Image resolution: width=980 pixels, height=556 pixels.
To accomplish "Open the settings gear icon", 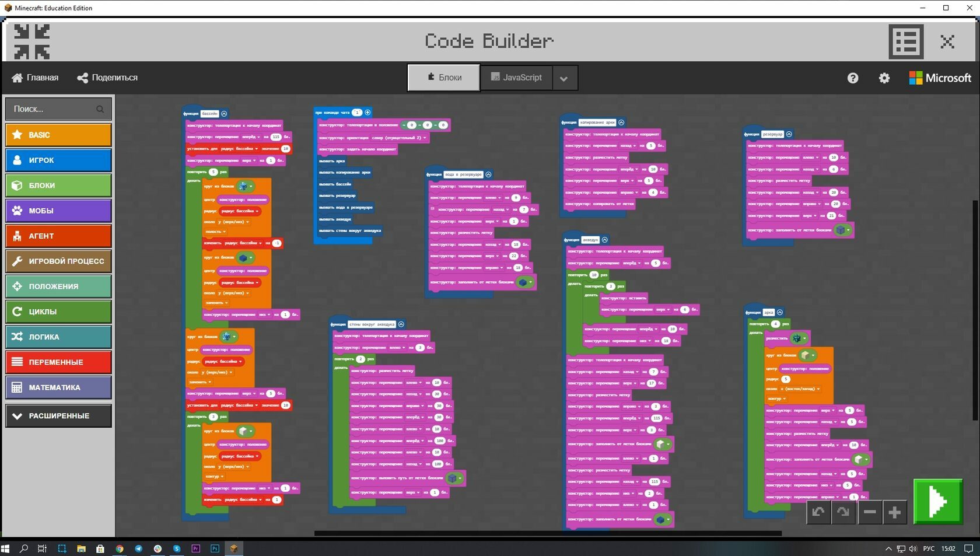I will 884,78.
